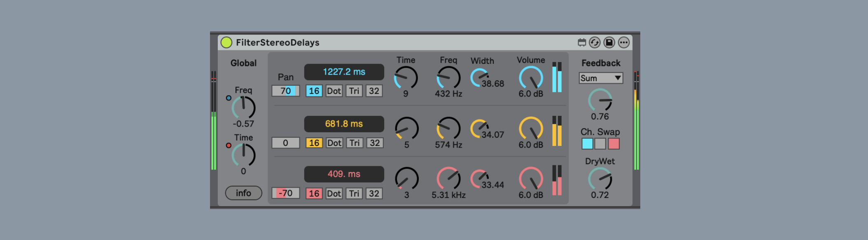
Task: Toggle Dot on the blue delay row
Action: [x=334, y=91]
